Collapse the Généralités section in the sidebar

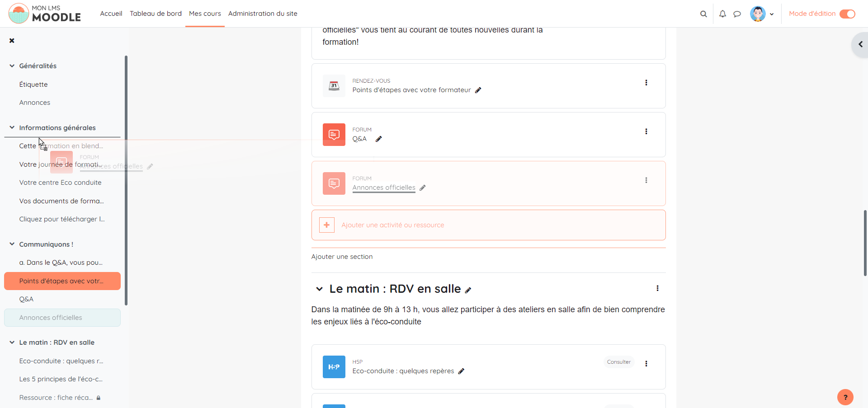(12, 66)
